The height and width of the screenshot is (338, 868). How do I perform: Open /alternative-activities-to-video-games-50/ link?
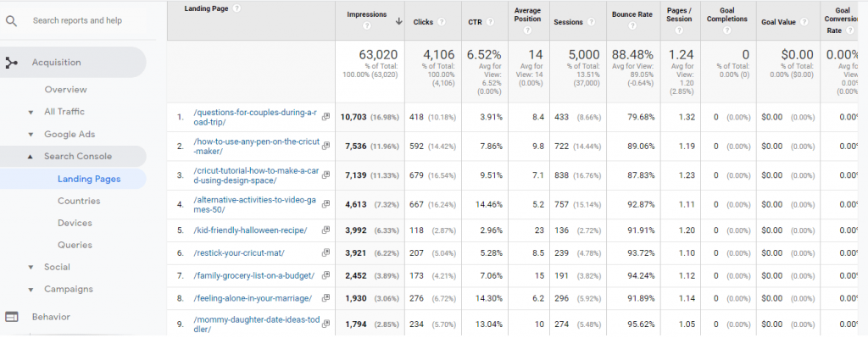pyautogui.click(x=254, y=205)
